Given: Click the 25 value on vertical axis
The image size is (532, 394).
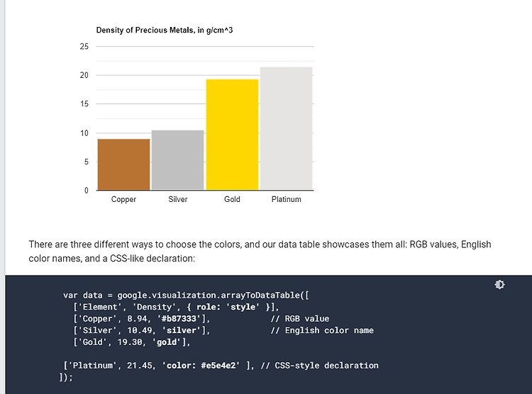Looking at the screenshot, I should 84,47.
